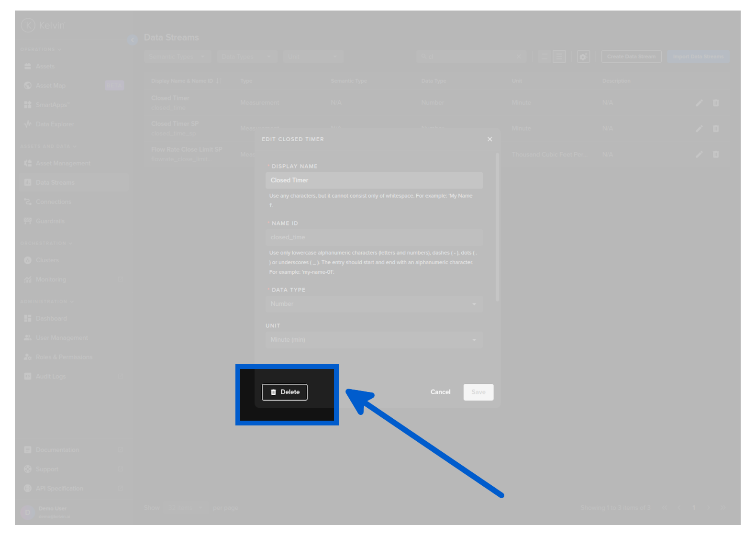Click the edit pencil for Closed Timer SP
The width and height of the screenshot is (756, 536).
pos(699,129)
